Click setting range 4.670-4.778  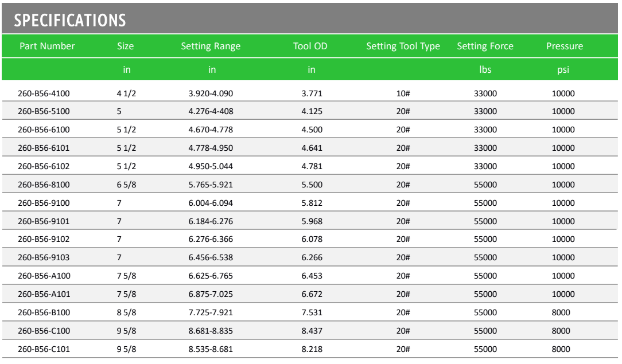tap(211, 130)
